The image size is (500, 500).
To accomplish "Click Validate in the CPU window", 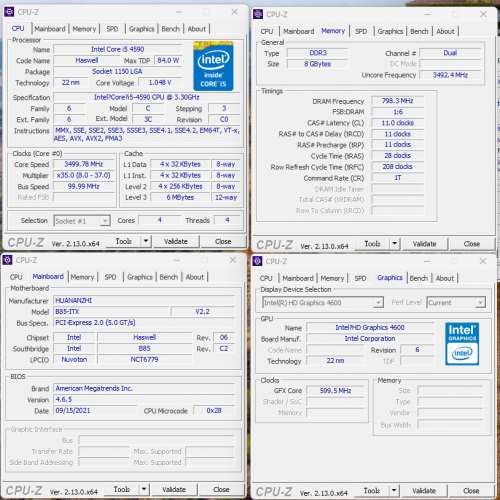I will point(176,241).
